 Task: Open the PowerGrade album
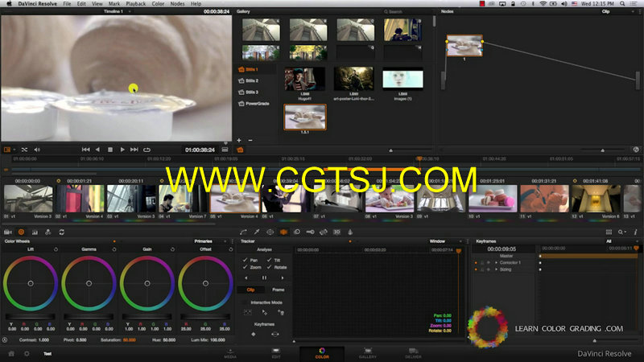coord(257,104)
